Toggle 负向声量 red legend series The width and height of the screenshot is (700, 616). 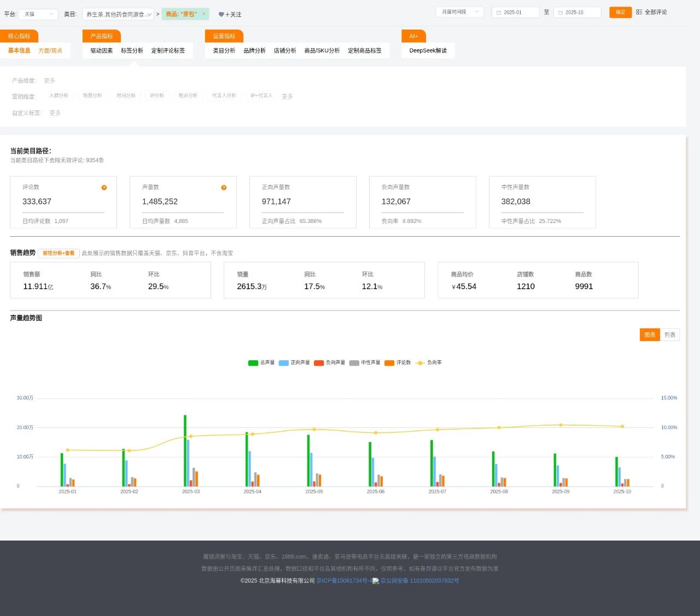tap(319, 363)
